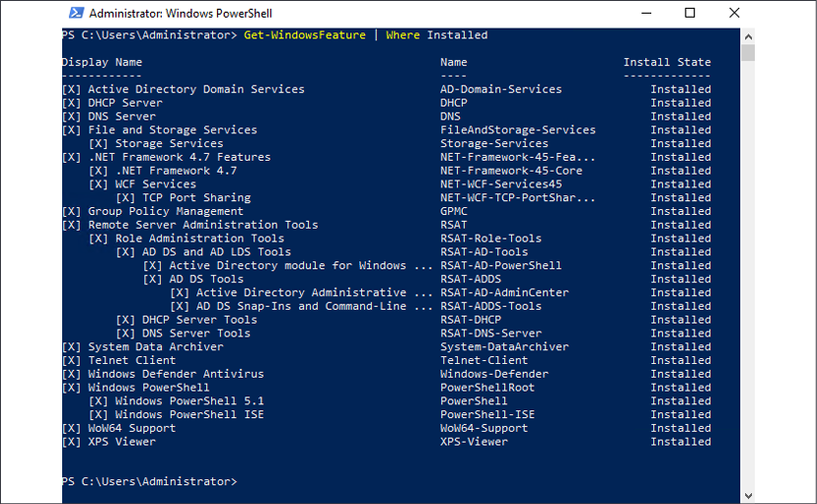Maximize the PowerShell window

pos(690,13)
